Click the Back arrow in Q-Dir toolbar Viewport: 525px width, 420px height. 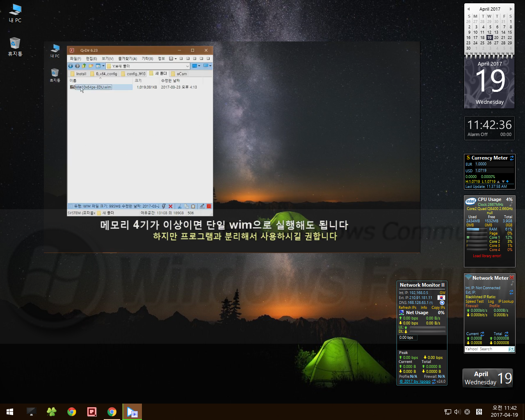coord(71,66)
